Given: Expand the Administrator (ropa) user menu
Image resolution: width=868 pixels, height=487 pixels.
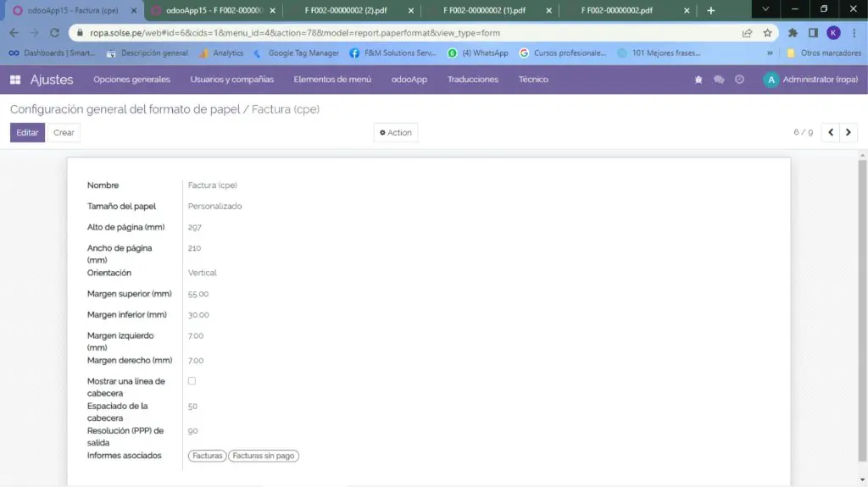Looking at the screenshot, I should tap(811, 80).
